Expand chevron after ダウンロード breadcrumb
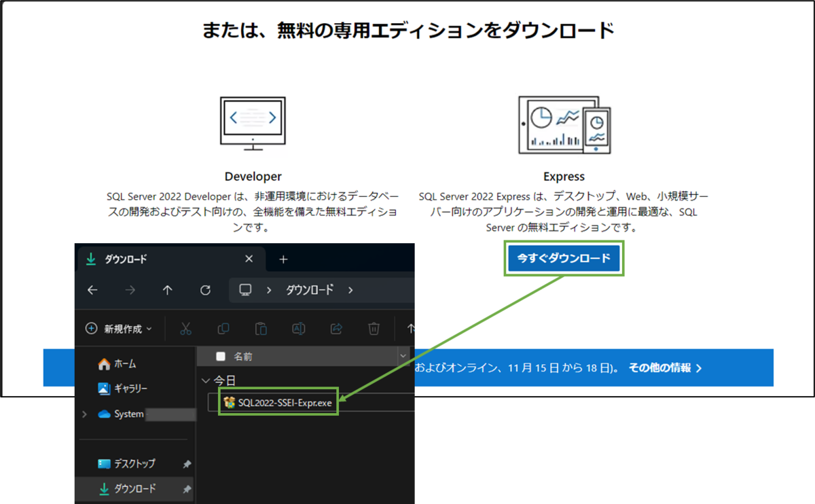This screenshot has width=815, height=504. click(350, 290)
